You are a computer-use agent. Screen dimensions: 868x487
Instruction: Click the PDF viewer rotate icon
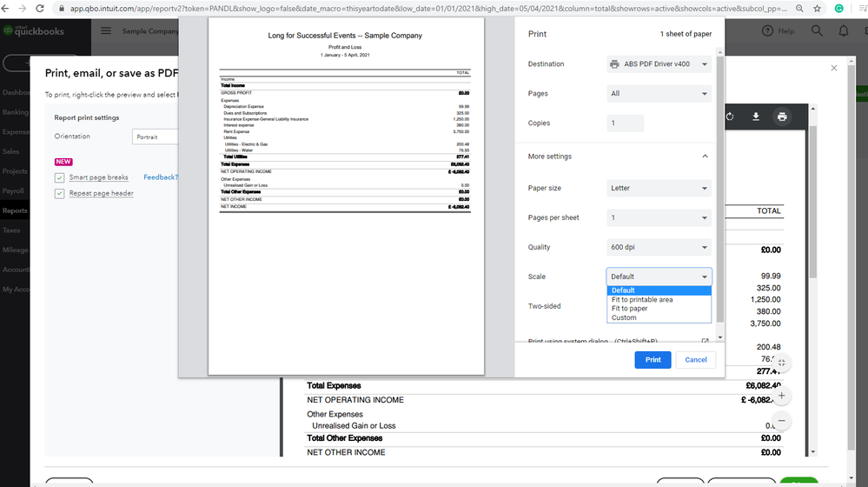(x=730, y=117)
